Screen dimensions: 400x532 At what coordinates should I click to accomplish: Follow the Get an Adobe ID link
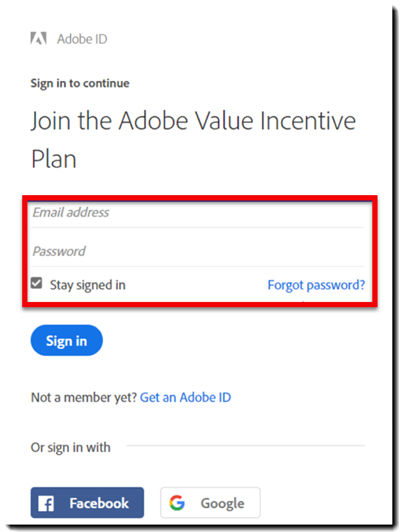click(x=186, y=397)
